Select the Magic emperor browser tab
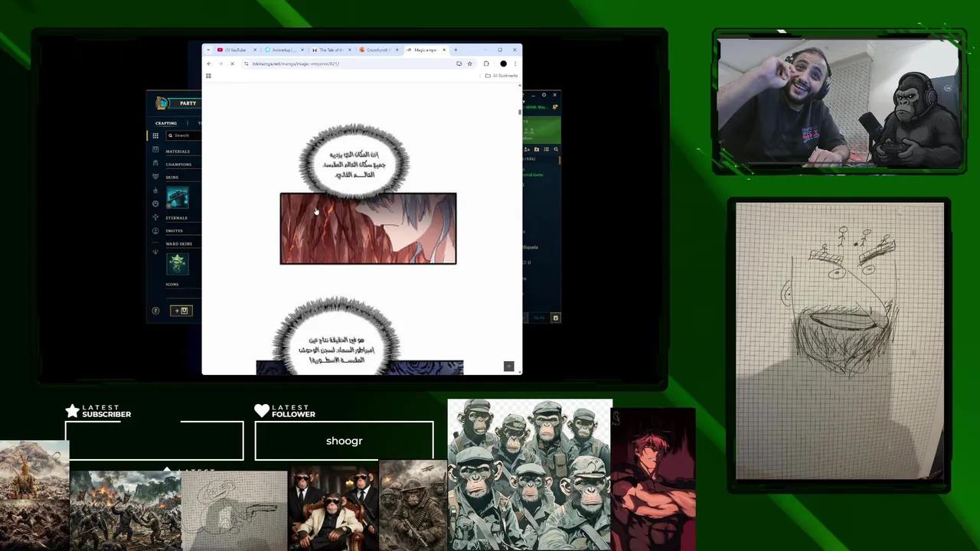 426,50
